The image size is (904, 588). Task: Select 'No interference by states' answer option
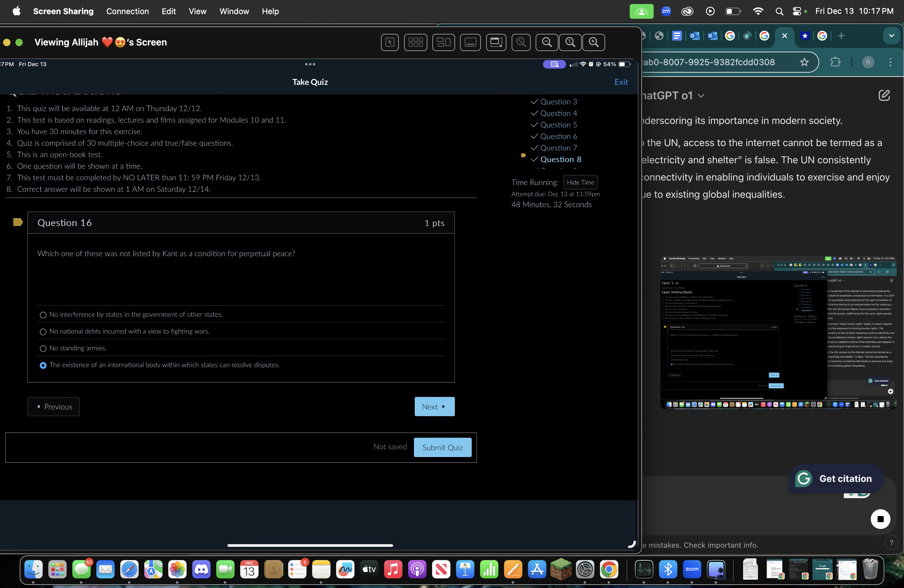[43, 315]
